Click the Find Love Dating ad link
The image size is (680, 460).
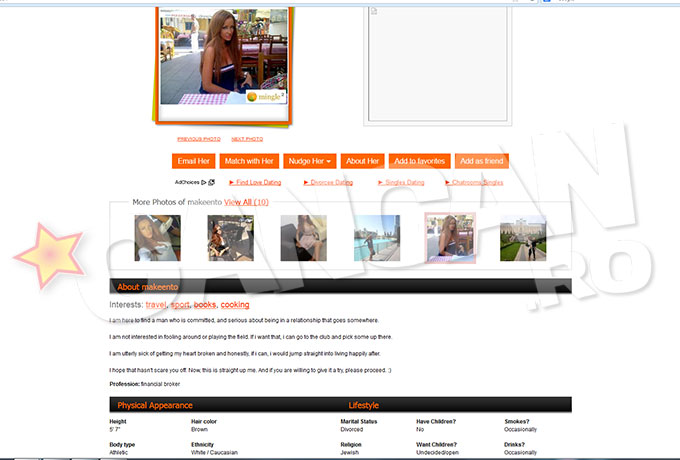pyautogui.click(x=255, y=182)
